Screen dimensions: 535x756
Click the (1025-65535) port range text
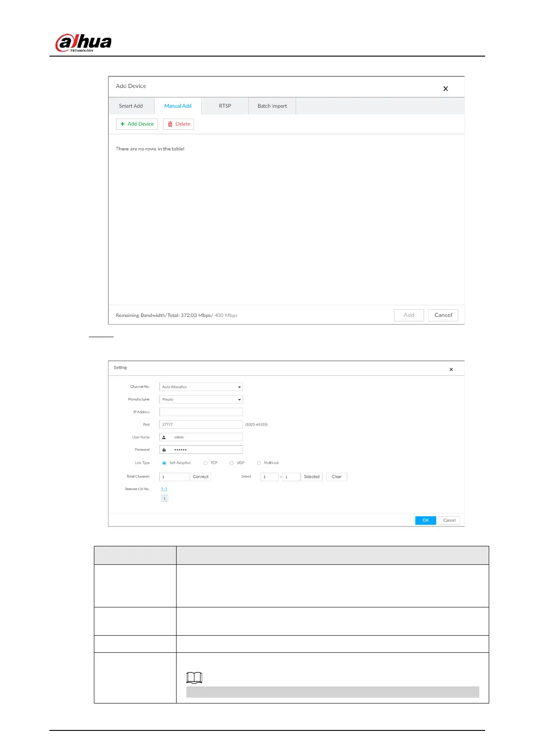(x=256, y=424)
